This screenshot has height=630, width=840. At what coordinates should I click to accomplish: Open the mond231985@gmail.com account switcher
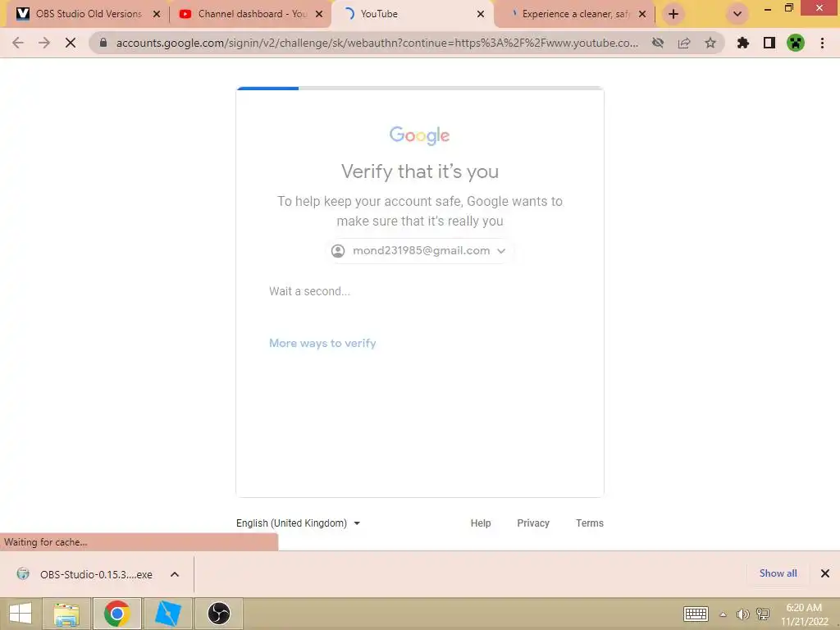[x=418, y=251]
